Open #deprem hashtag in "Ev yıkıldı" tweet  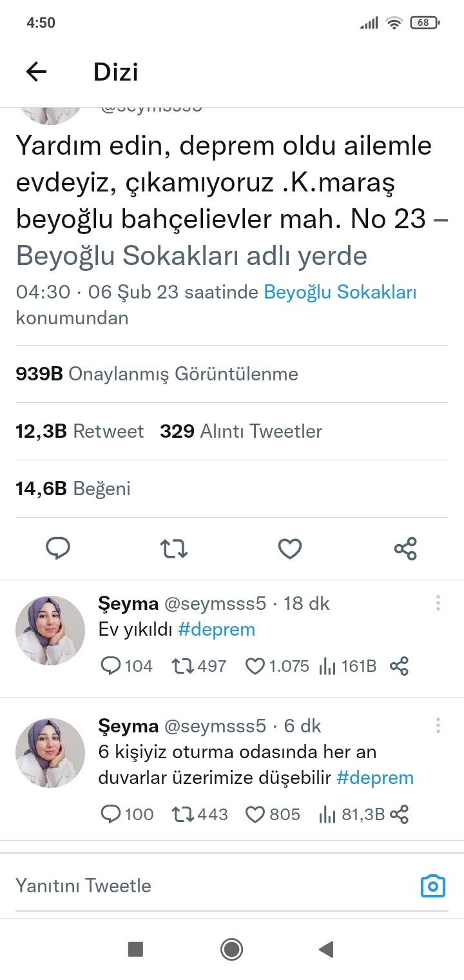217,629
